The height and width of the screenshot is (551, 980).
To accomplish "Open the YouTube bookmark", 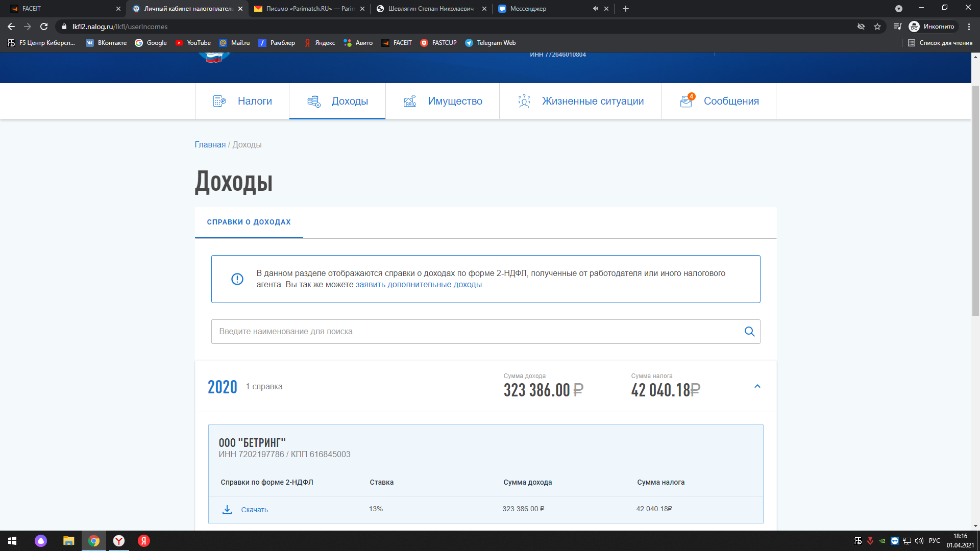I will (193, 43).
